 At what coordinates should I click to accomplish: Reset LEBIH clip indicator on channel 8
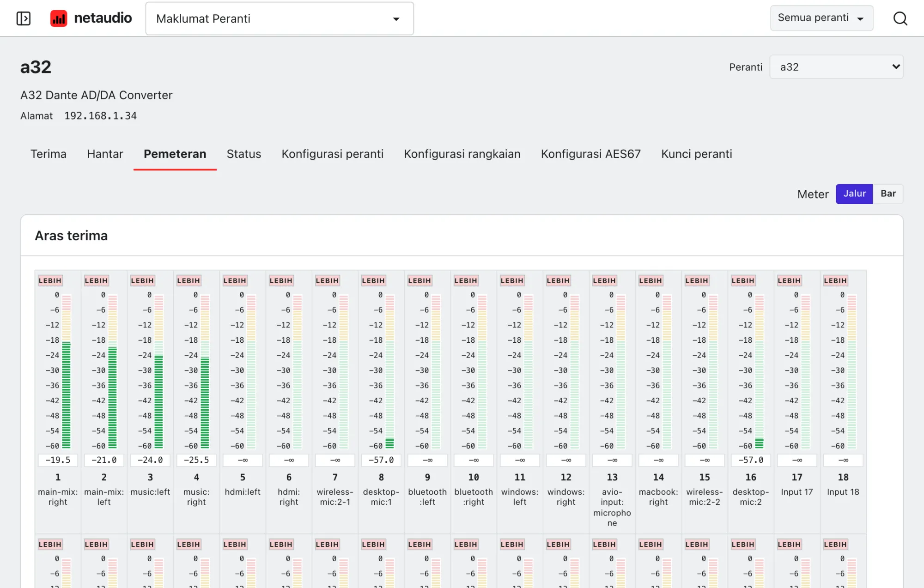point(373,280)
